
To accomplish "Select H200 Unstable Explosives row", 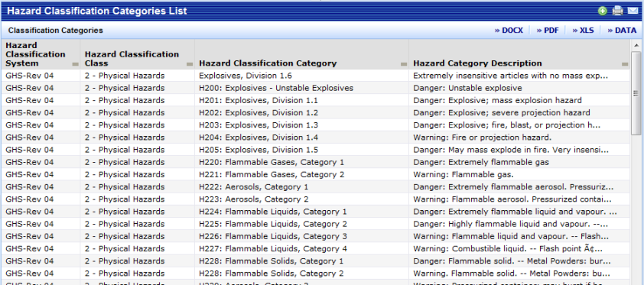I will (315, 88).
